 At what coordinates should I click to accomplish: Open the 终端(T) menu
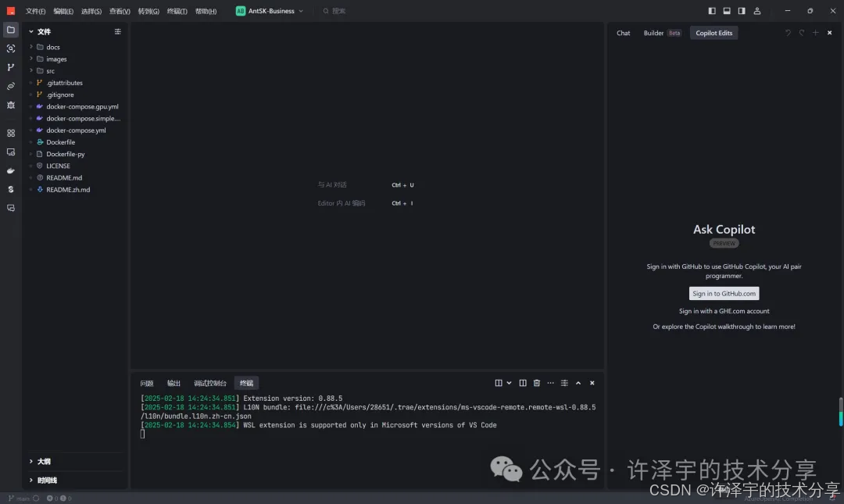point(177,11)
